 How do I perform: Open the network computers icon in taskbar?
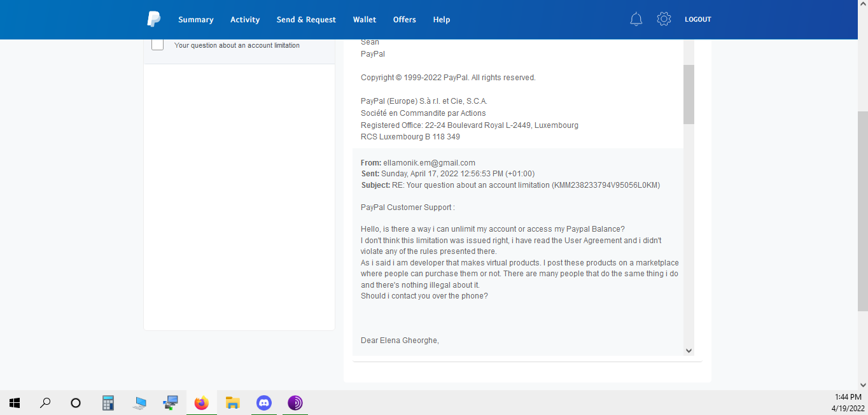tap(171, 402)
